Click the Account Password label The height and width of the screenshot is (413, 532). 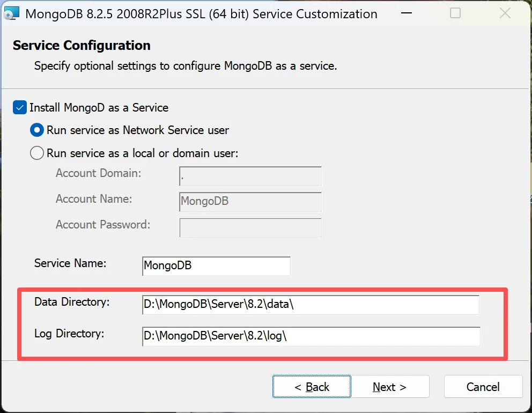point(103,225)
